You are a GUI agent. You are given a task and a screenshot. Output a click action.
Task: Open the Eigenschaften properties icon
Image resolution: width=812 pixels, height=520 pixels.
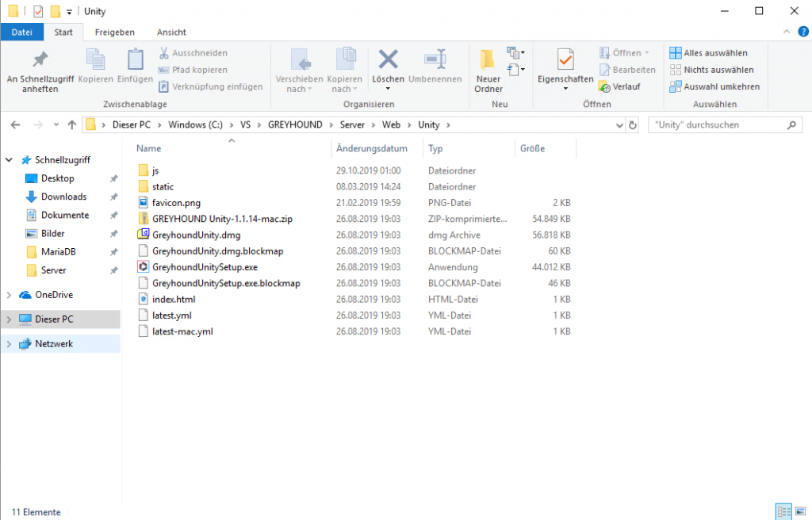565,59
